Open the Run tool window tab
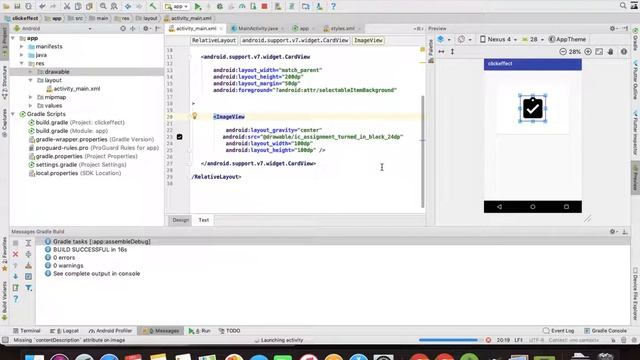Screen dimensions: 640x360 pos(200,331)
